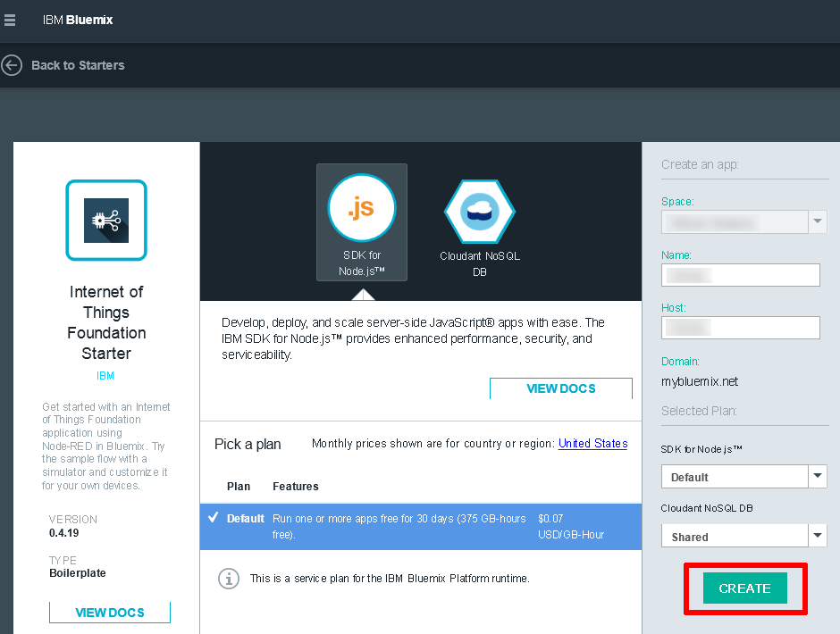Click the Boilerplate type value

tap(78, 573)
